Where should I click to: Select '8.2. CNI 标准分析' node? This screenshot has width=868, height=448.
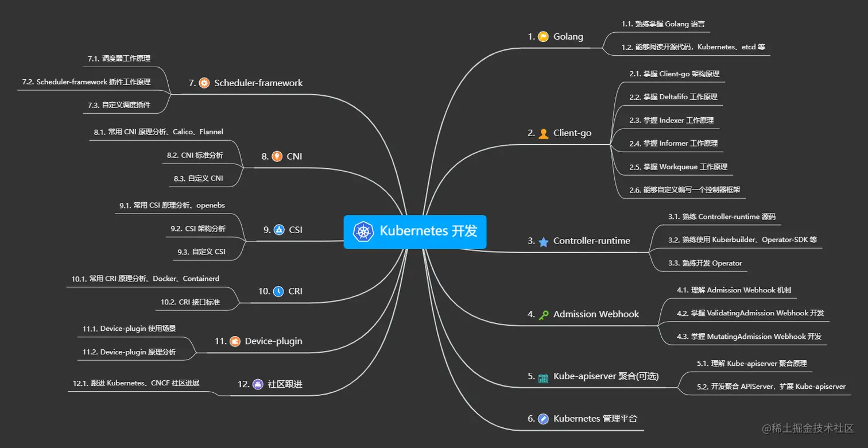[x=195, y=155]
